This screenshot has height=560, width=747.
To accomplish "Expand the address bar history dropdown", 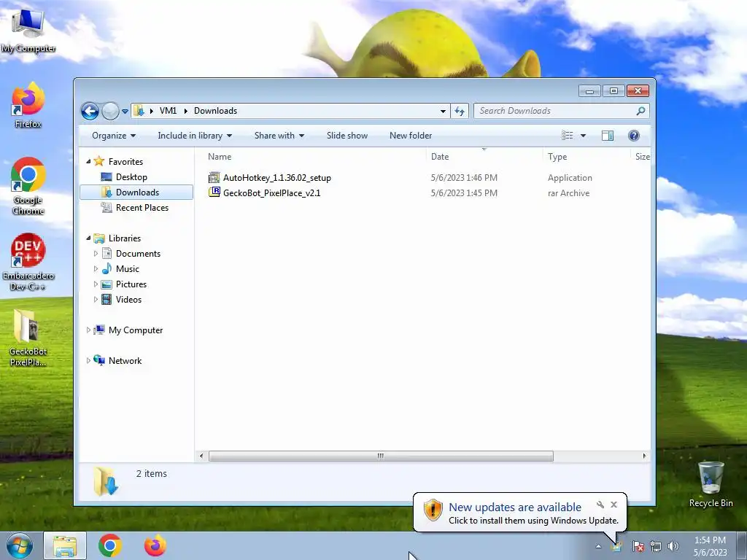I will [x=443, y=111].
